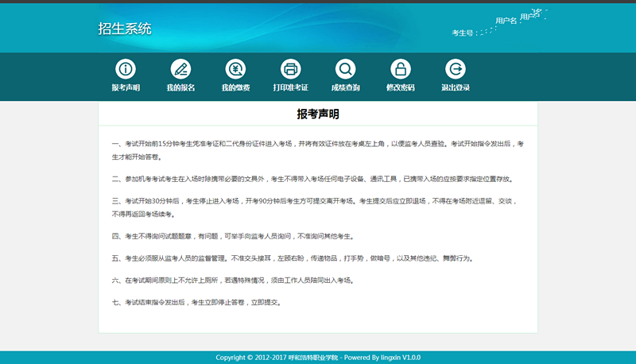Click the 报考声明 info icon
The image size is (636, 364).
pos(126,68)
